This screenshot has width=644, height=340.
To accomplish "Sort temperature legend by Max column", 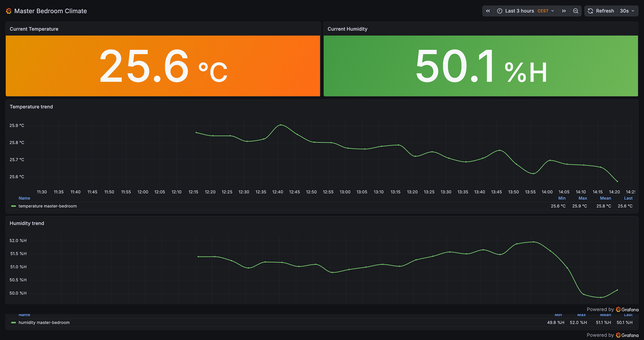I will (583, 198).
